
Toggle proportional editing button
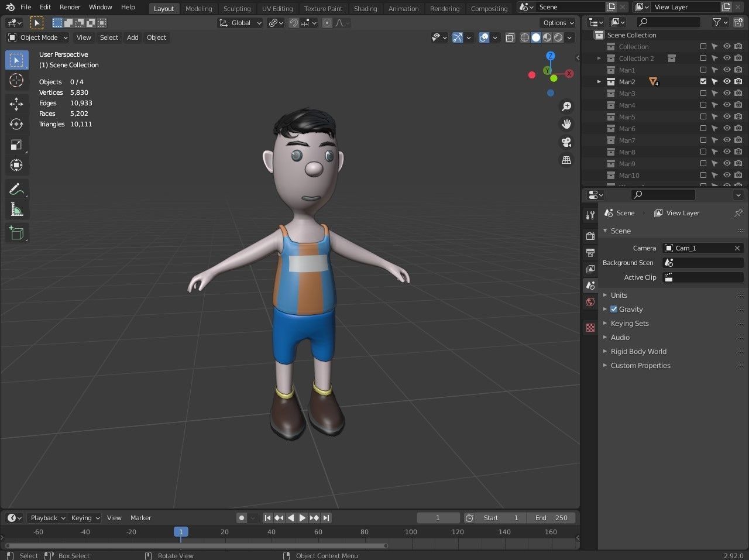coord(327,23)
